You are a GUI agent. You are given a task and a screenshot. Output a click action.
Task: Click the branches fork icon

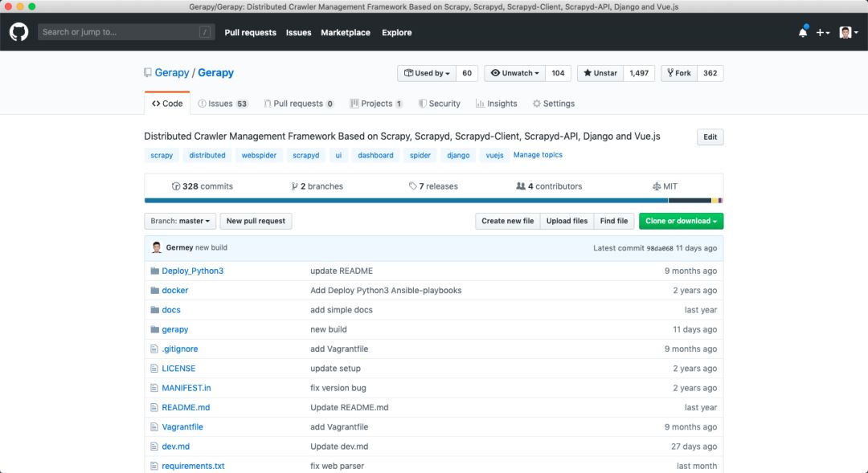[294, 186]
